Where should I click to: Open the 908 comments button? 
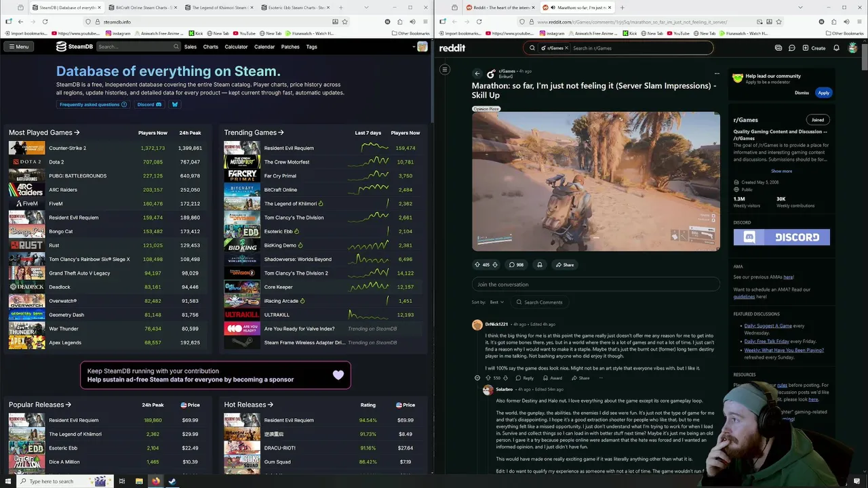[x=517, y=265]
